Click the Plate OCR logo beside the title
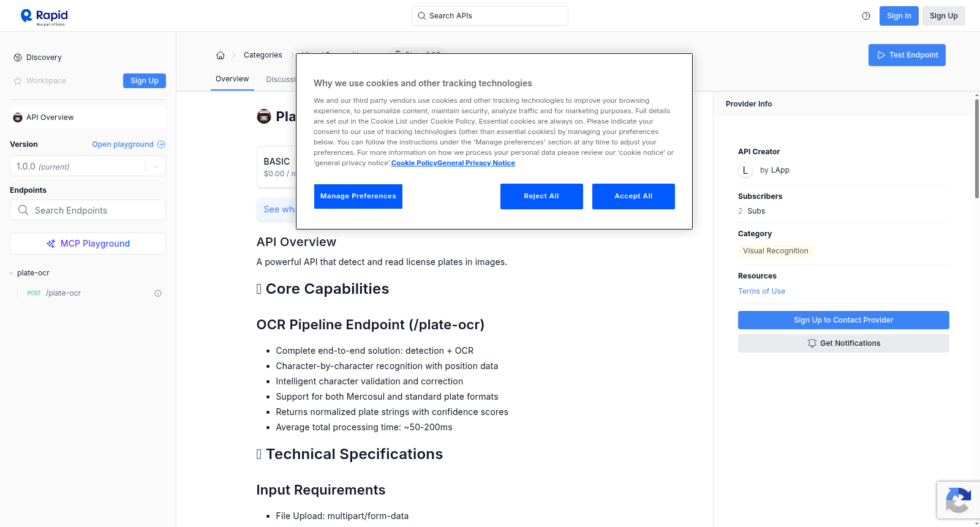980x527 pixels. pos(264,116)
